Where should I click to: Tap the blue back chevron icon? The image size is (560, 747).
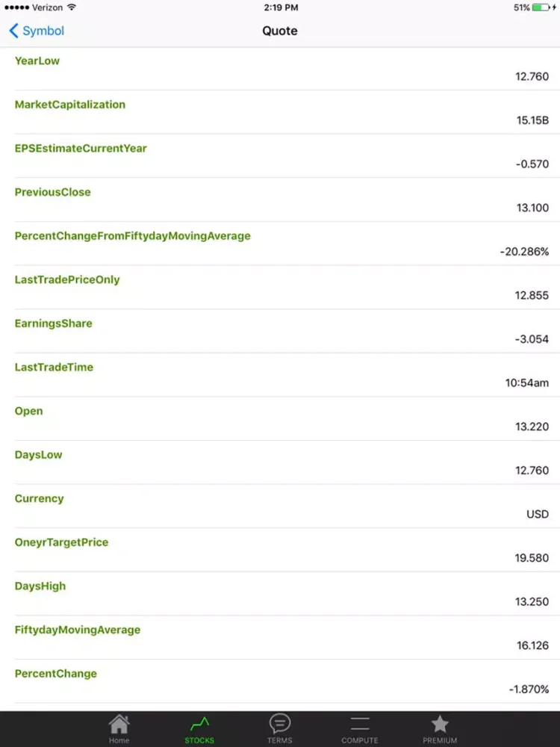[13, 31]
